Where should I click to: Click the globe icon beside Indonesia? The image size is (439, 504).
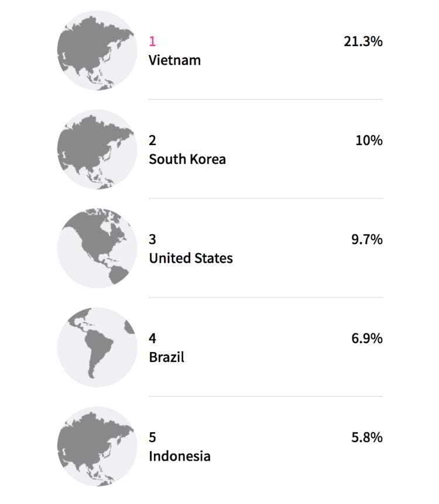coord(97,446)
